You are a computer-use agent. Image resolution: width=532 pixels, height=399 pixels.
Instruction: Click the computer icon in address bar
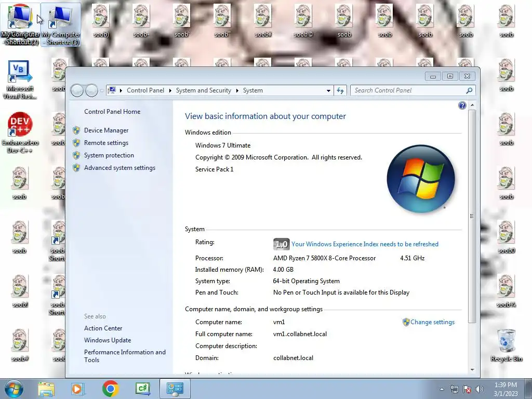tap(112, 90)
